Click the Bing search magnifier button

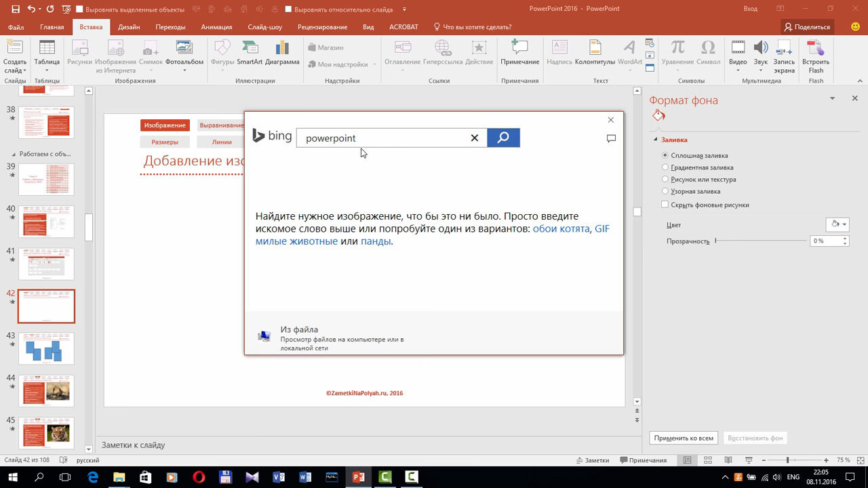coord(503,138)
